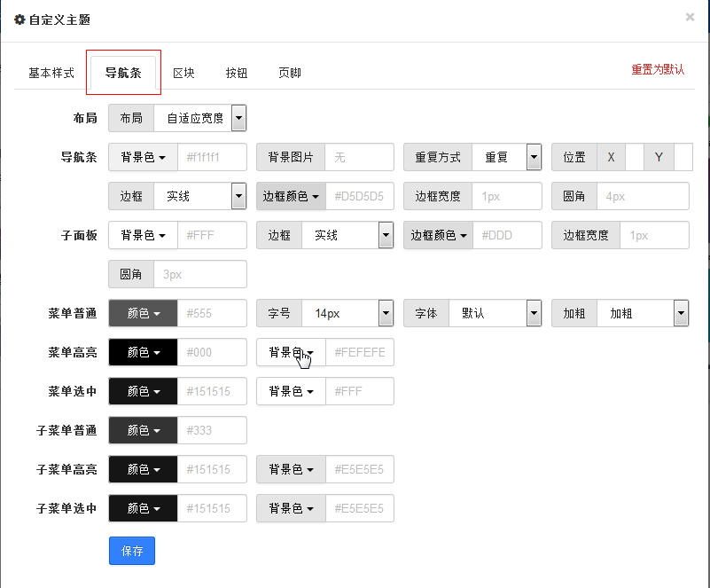Open the 子面板 边框 实线 dropdown

347,235
